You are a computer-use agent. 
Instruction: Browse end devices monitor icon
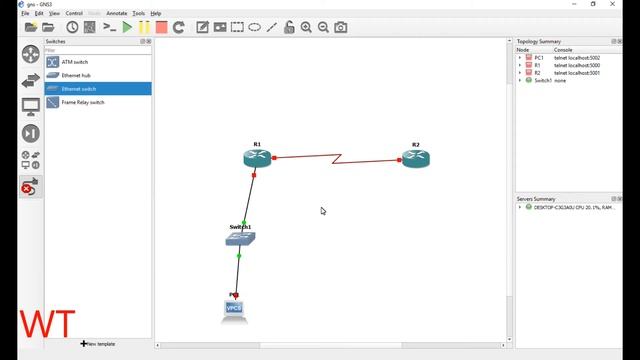click(x=31, y=107)
